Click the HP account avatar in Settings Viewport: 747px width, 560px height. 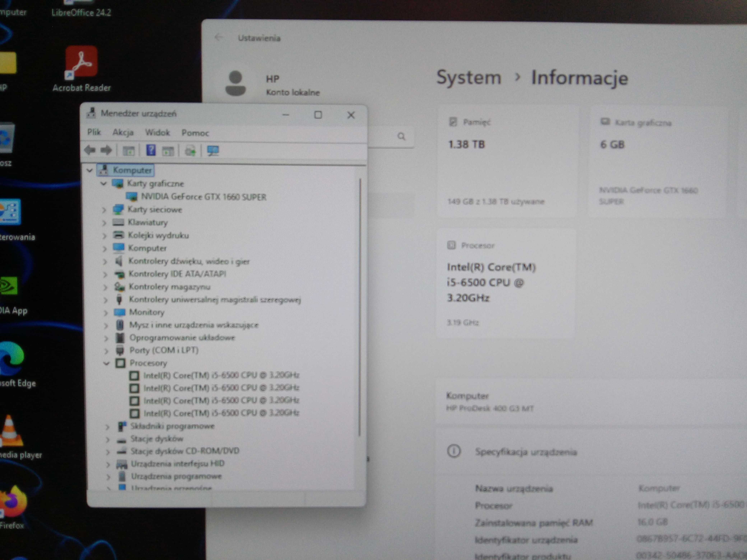coord(235,83)
